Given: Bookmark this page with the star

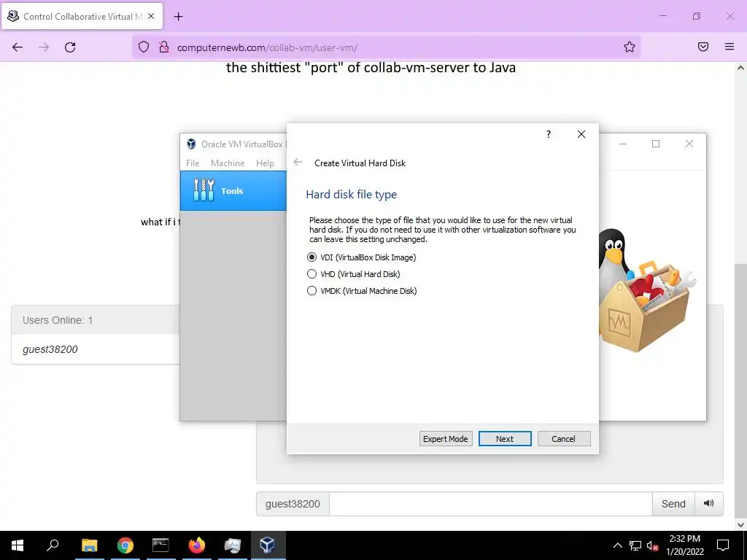Looking at the screenshot, I should [x=630, y=47].
